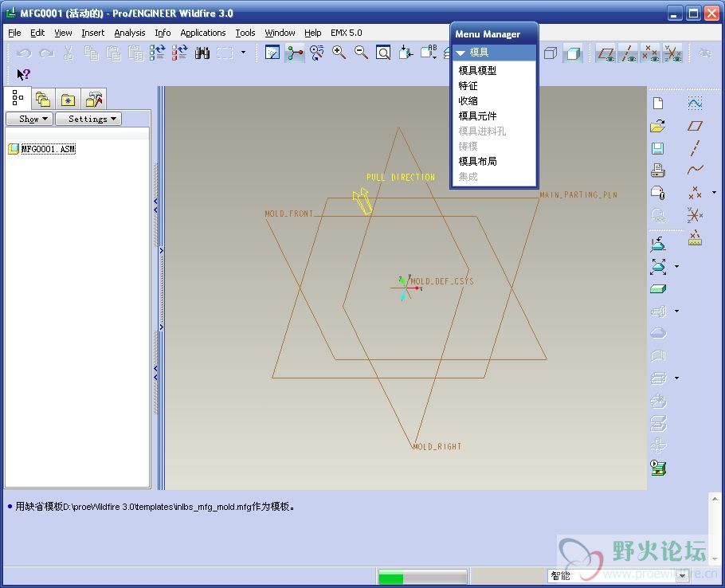Viewport: 725px width, 588px height.
Task: Click the Regenerate model toolbar icon
Action: pyautogui.click(x=157, y=53)
